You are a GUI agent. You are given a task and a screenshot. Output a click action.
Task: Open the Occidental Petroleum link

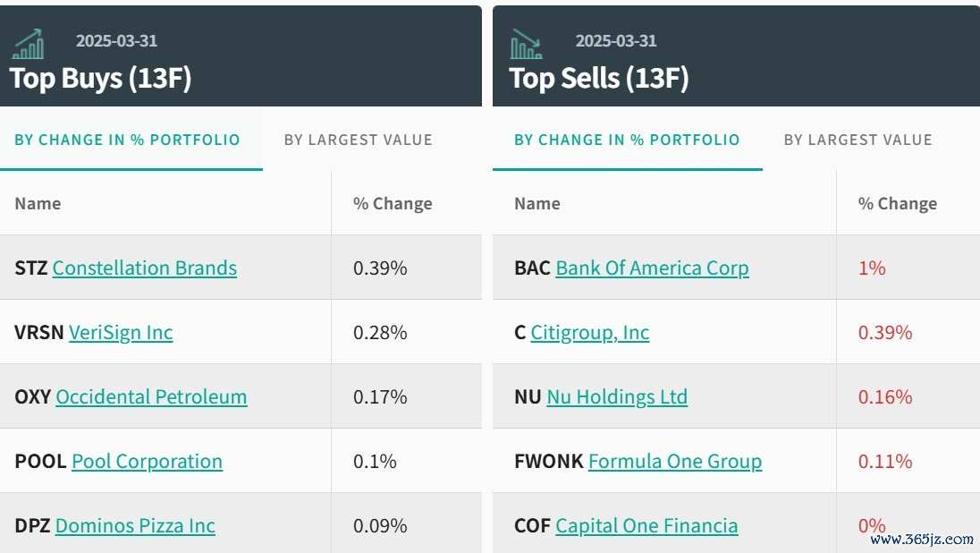[x=151, y=396]
